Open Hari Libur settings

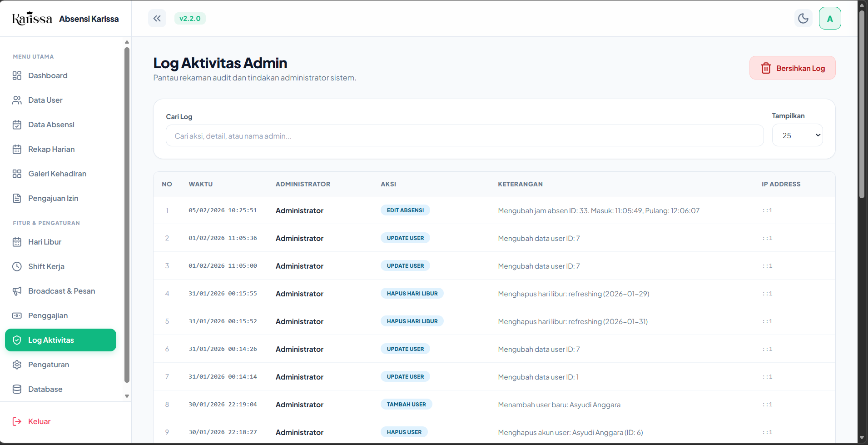pyautogui.click(x=60, y=242)
